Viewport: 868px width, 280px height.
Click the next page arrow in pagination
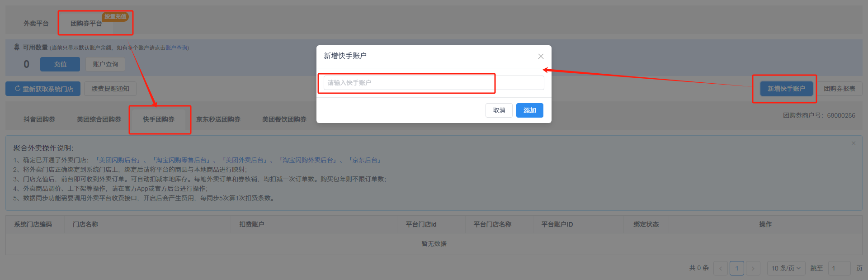pyautogui.click(x=753, y=268)
